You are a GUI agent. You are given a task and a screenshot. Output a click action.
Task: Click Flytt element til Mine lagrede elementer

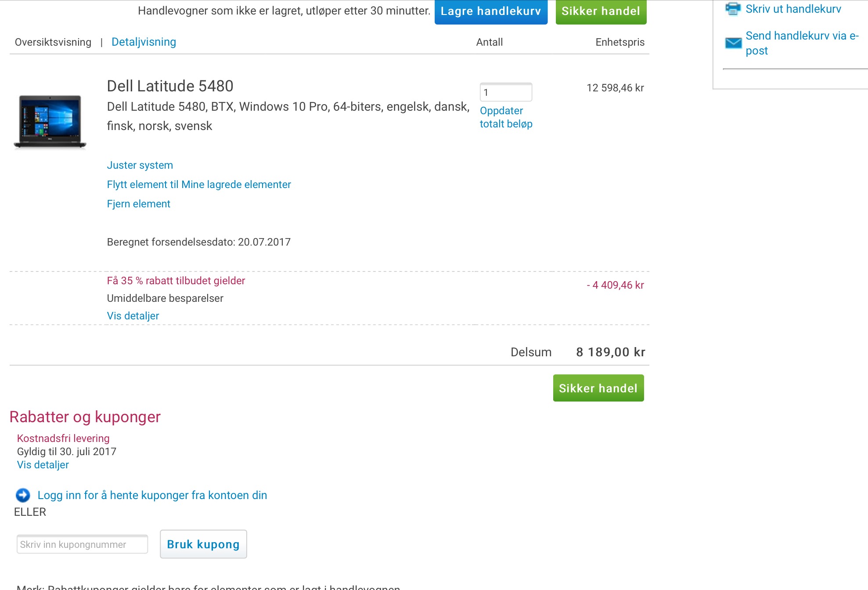(199, 185)
